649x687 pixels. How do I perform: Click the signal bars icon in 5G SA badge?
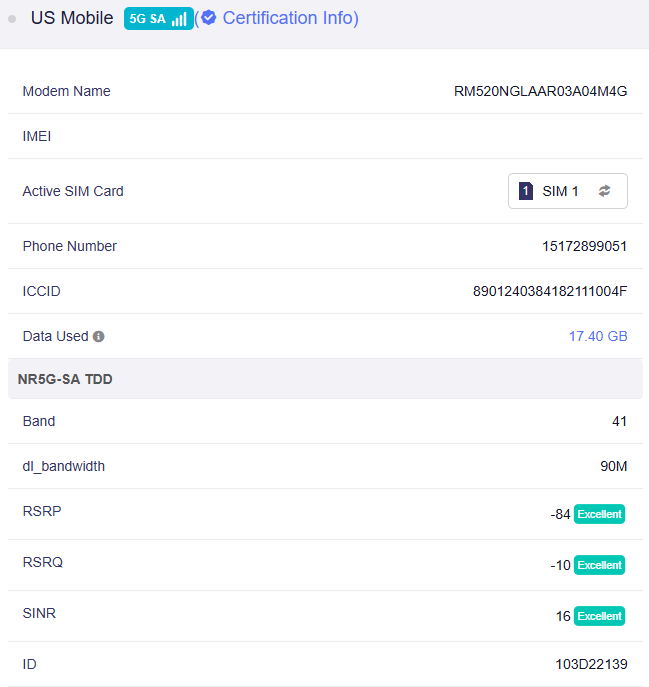pyautogui.click(x=179, y=19)
